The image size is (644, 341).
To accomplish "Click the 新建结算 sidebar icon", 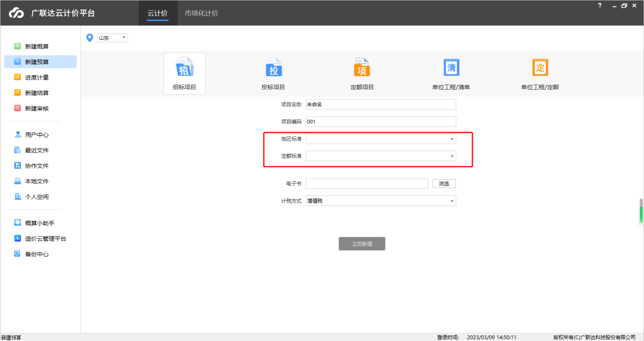I will pos(17,92).
